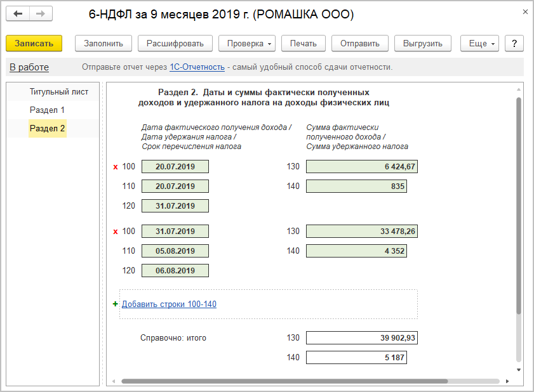Open help with question mark button
534x392 pixels.
point(514,43)
